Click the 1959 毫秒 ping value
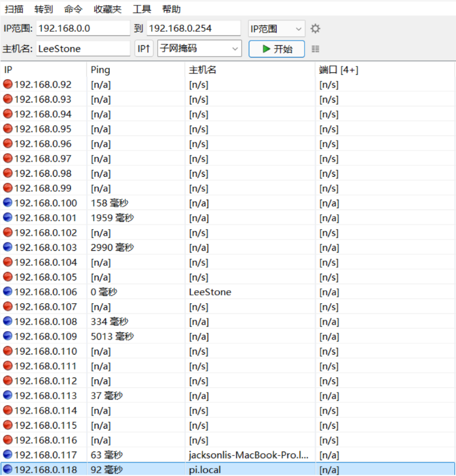456x476 pixels. tap(113, 218)
